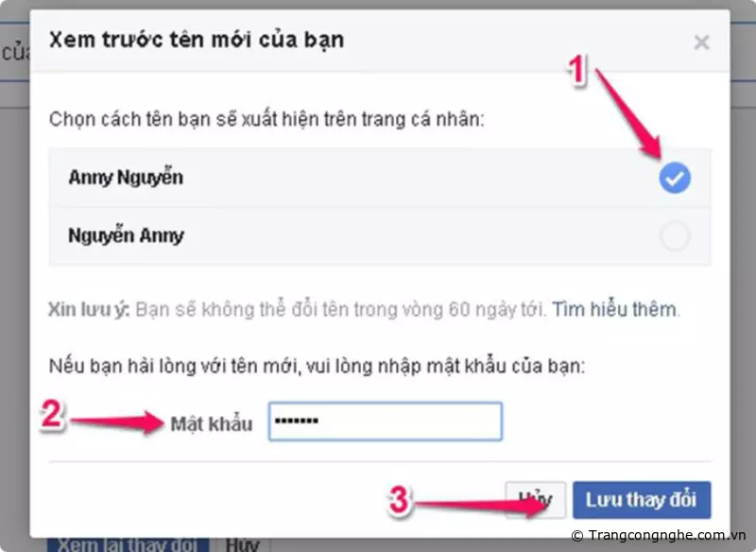The image size is (756, 552).
Task: Focus the Mật khẩu password field
Action: pos(386,422)
